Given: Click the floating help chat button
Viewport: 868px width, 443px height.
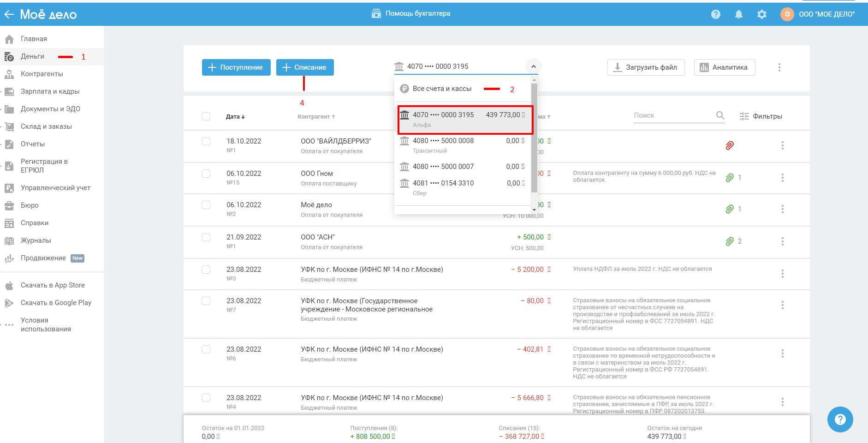Looking at the screenshot, I should 840,419.
